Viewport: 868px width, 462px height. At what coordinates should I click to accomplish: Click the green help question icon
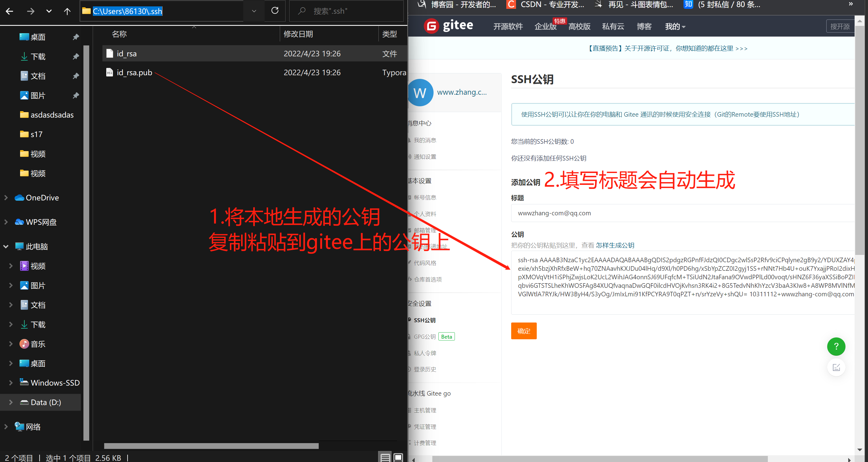[x=836, y=346]
